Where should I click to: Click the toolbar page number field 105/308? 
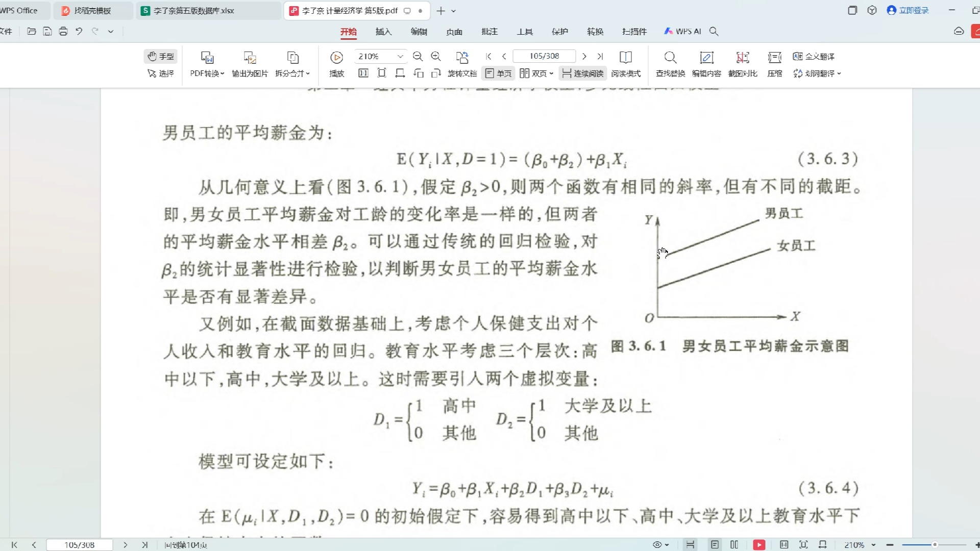(x=544, y=56)
